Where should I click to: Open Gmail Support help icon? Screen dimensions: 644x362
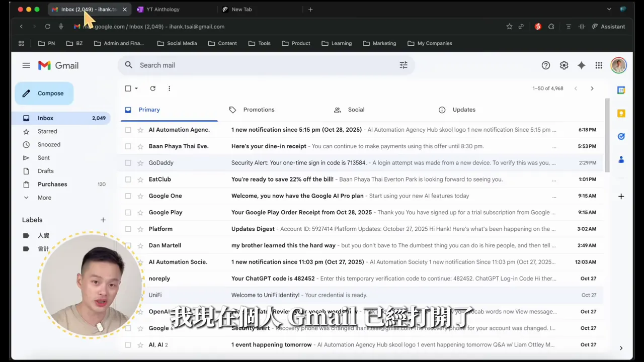pos(546,65)
